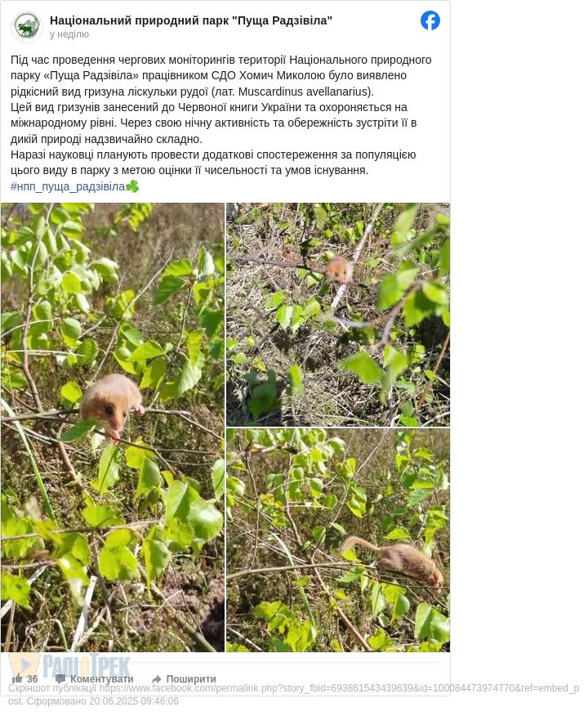Click the clover emoji after the hashtag
Viewport: 588px width, 716px height.
pyautogui.click(x=132, y=186)
